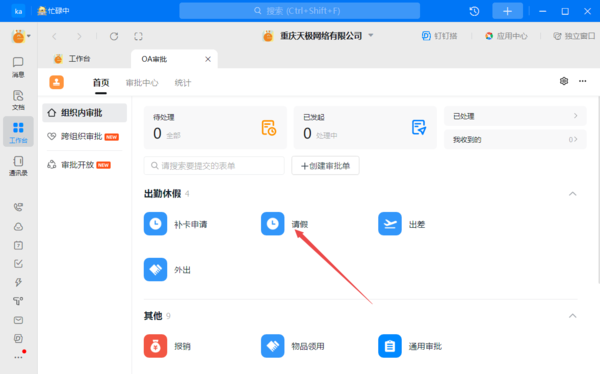Open the cloud drive sidebar icon

coord(18,227)
